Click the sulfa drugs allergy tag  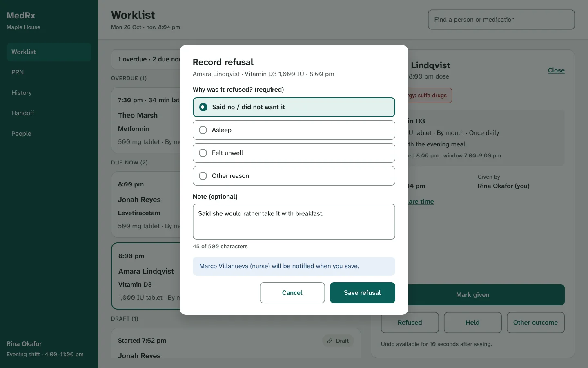[430, 95]
